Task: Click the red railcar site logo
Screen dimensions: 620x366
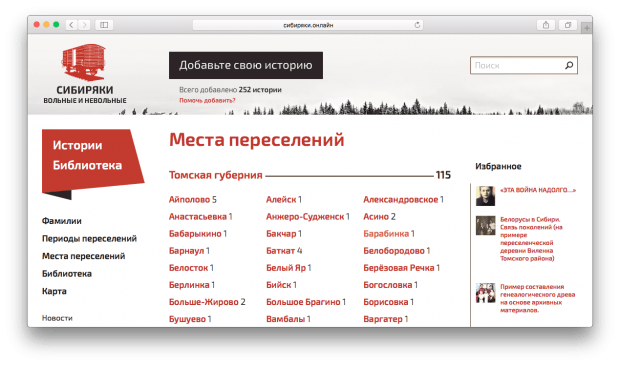Action: 84,61
